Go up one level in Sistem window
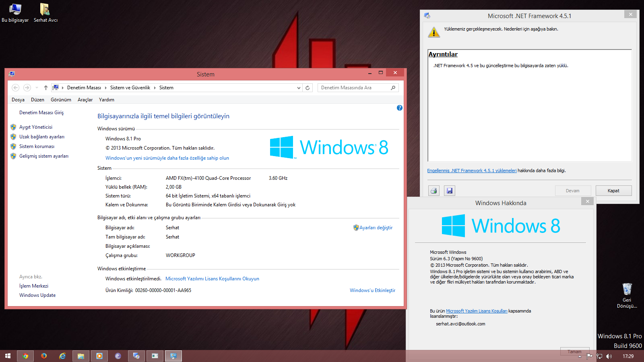644x362 pixels. pos(46,88)
